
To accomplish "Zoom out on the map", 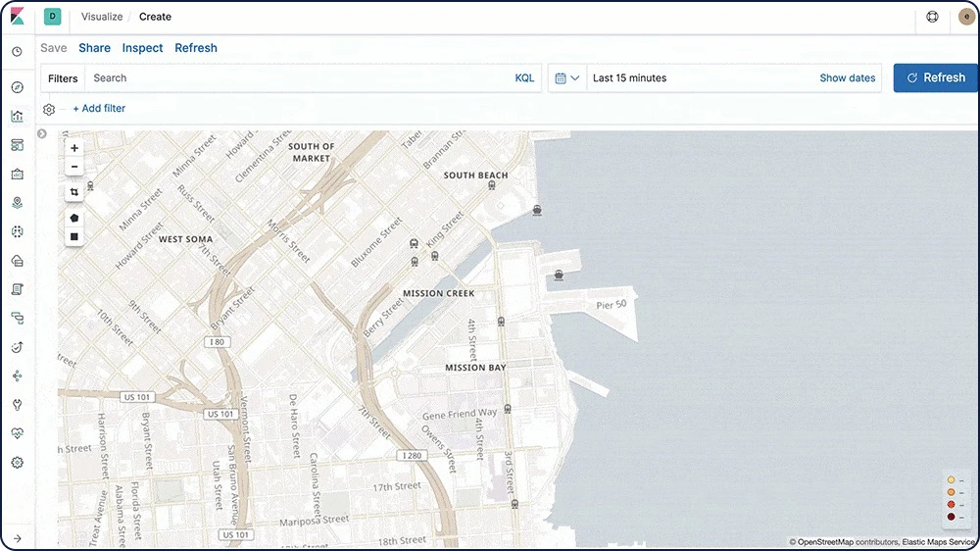I will pyautogui.click(x=74, y=167).
